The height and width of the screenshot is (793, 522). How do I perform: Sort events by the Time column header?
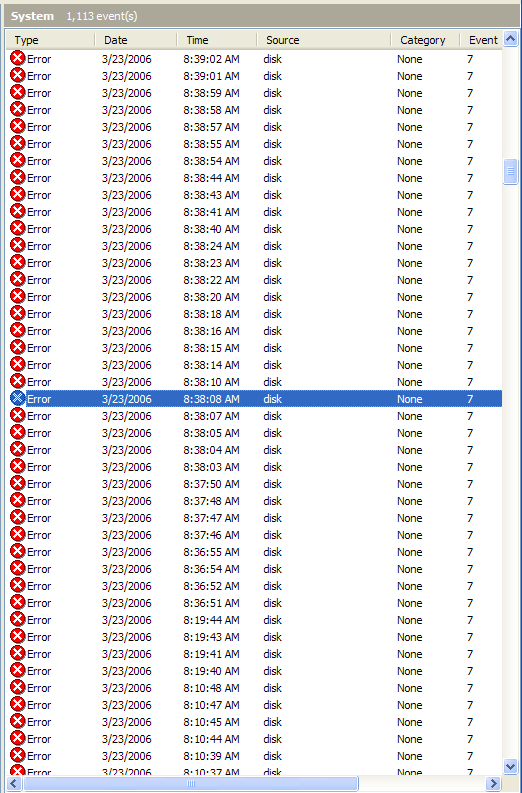point(216,40)
